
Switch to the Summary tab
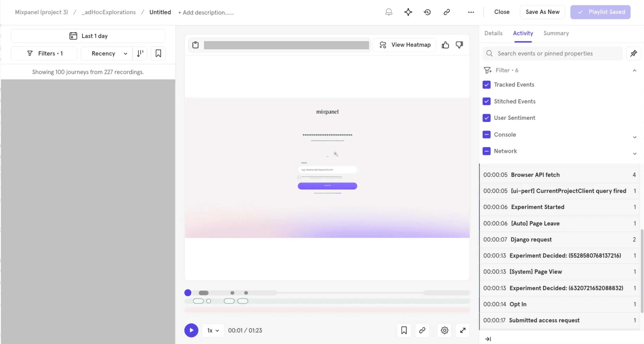(556, 33)
